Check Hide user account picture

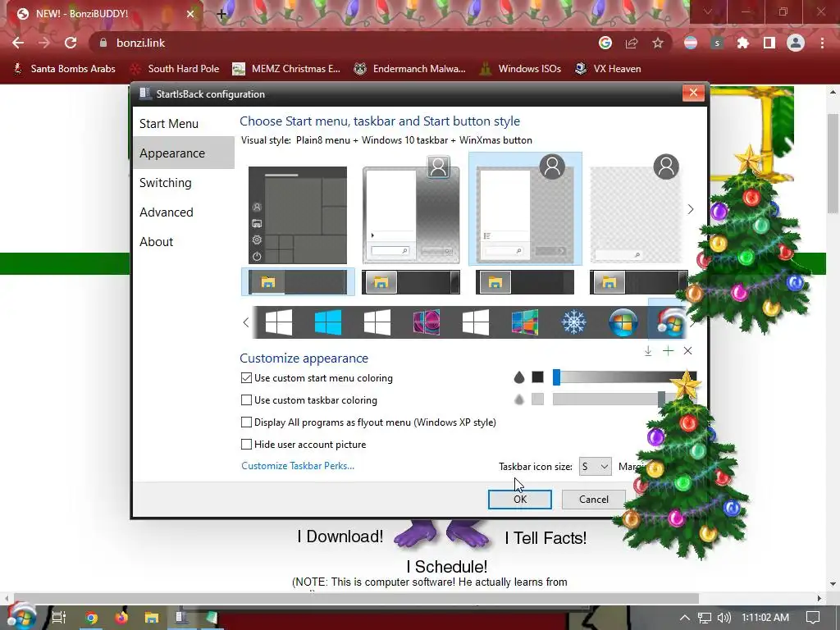[x=246, y=444]
